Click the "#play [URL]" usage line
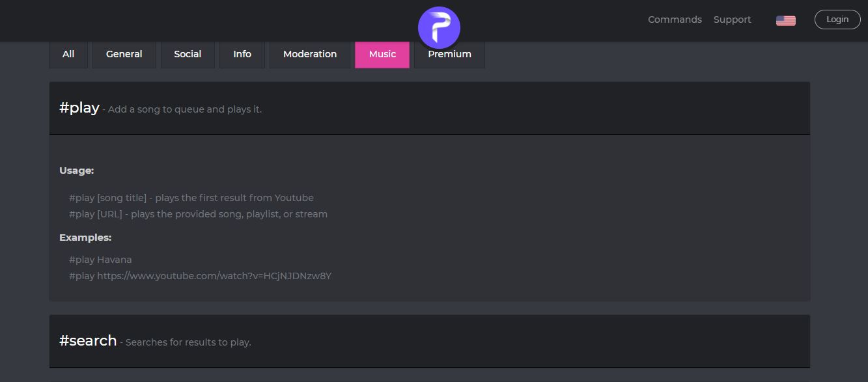This screenshot has width=868, height=382. 198,214
